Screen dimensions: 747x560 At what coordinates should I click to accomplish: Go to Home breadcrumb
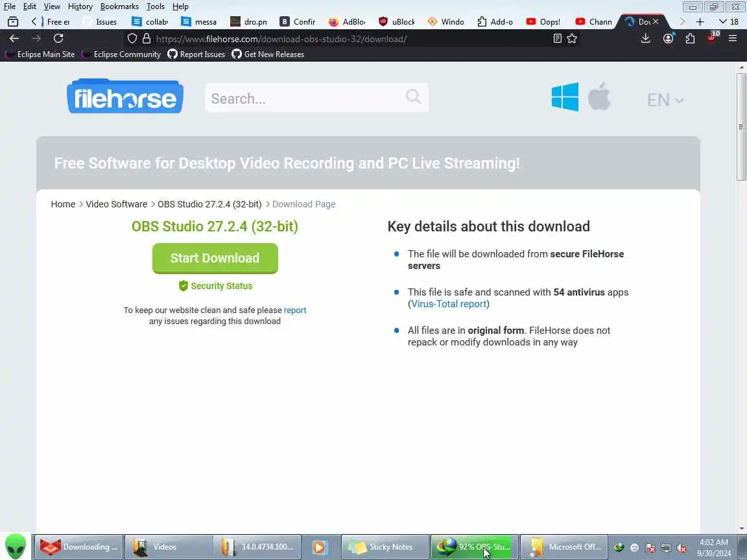63,204
